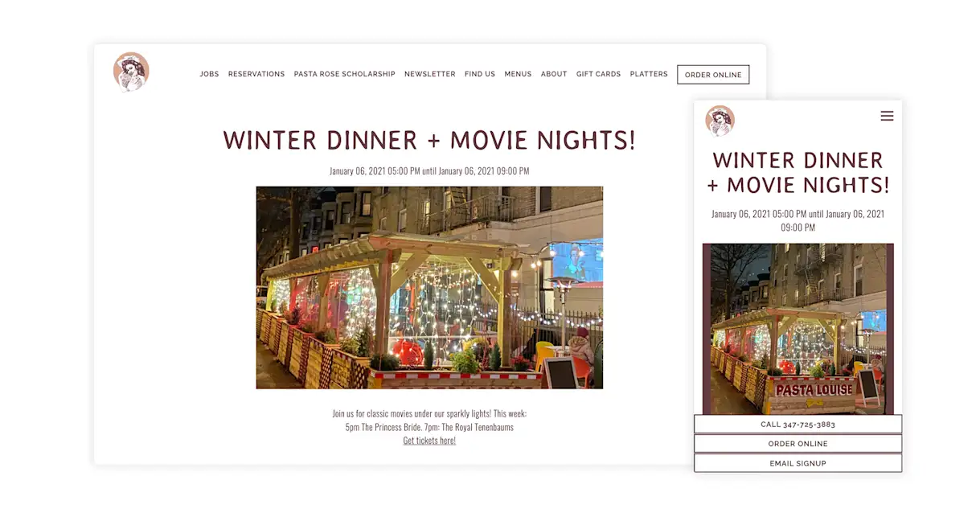980x509 pixels.
Task: Open the Platters page
Action: coord(649,74)
